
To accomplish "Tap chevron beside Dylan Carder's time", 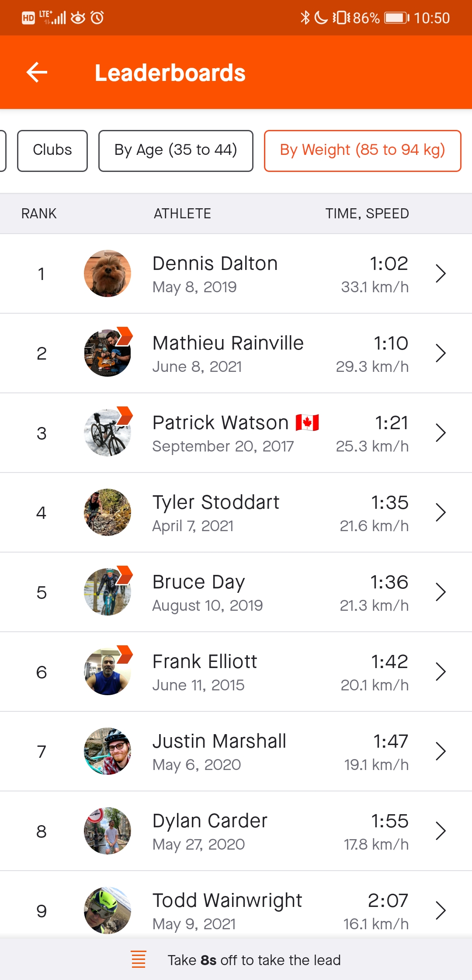I will [x=441, y=831].
